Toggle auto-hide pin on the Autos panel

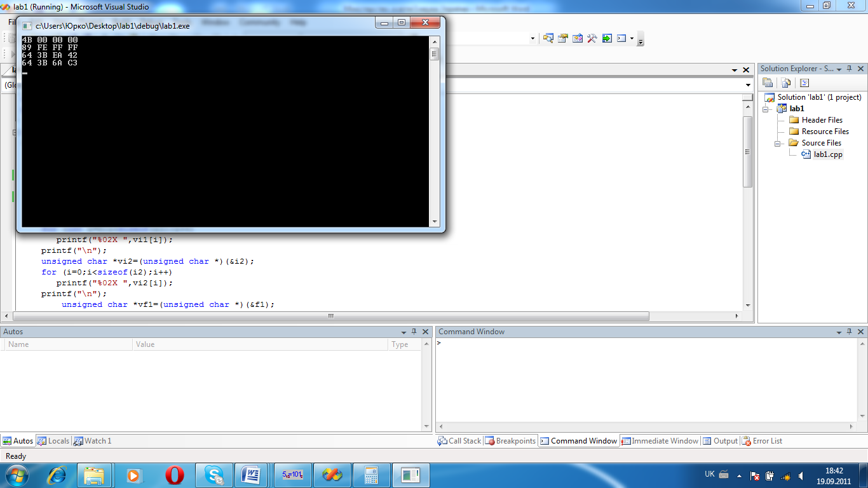pos(414,332)
